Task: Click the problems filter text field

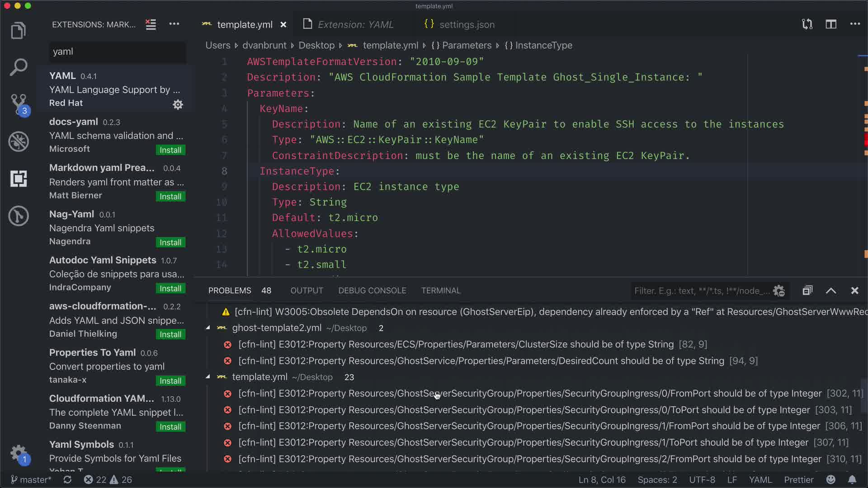Action: tap(701, 291)
